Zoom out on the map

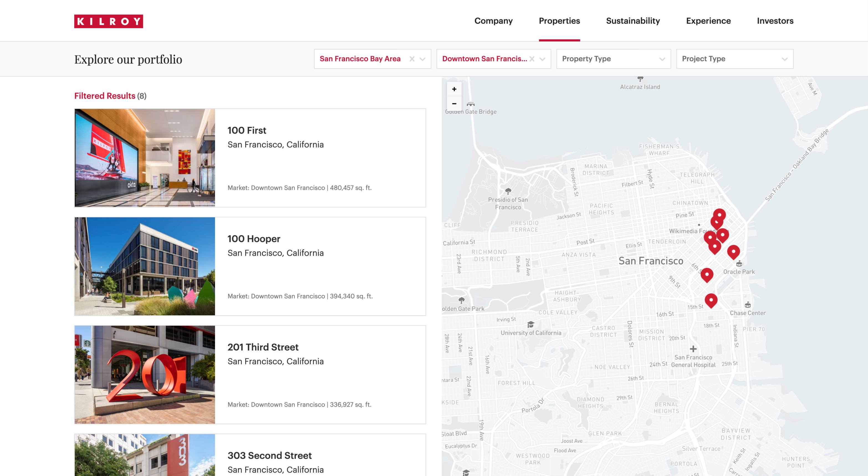tap(454, 104)
